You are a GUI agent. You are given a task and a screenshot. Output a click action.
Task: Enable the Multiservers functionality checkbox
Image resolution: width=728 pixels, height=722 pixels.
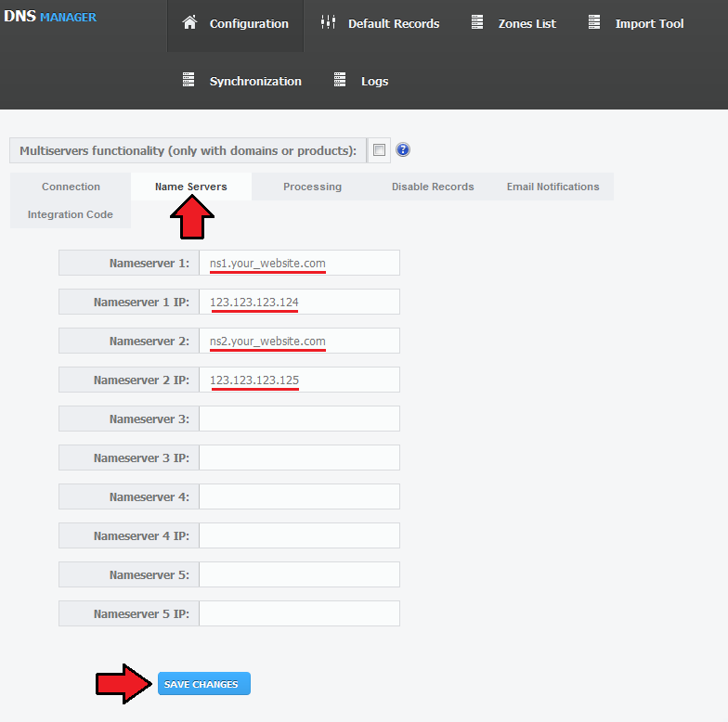click(x=379, y=150)
